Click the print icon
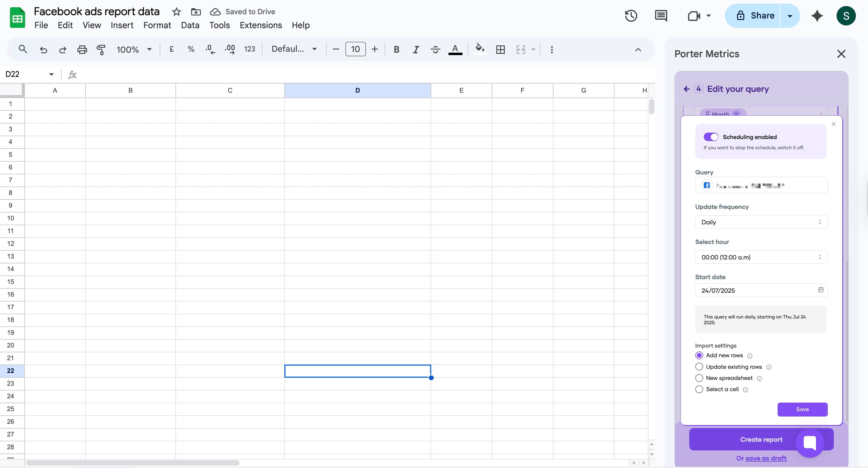Image resolution: width=868 pixels, height=468 pixels. pos(82,50)
